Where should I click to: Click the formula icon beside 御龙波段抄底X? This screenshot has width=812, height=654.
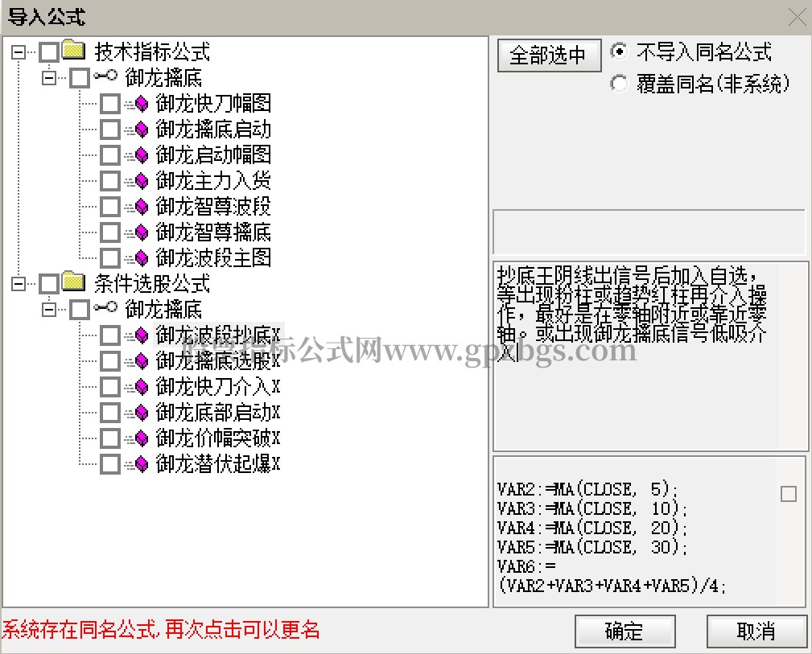click(137, 335)
